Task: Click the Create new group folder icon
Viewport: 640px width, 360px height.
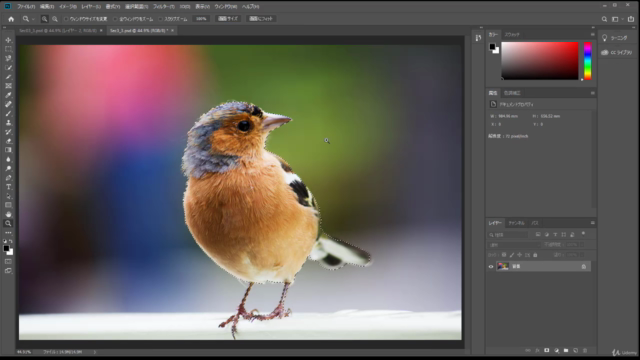Action: pos(566,350)
